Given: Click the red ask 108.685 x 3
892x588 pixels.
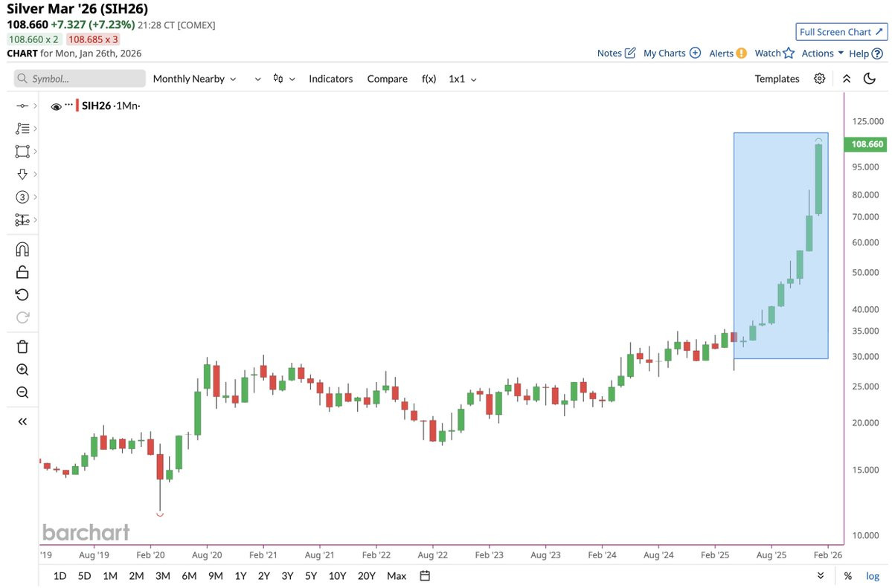Looking at the screenshot, I should 93,39.
